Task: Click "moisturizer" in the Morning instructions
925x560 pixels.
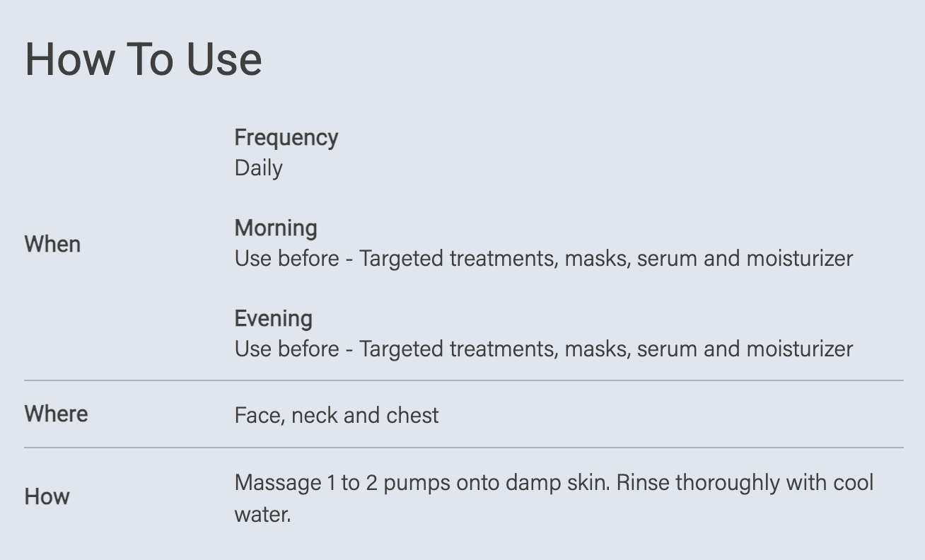Action: click(x=799, y=259)
